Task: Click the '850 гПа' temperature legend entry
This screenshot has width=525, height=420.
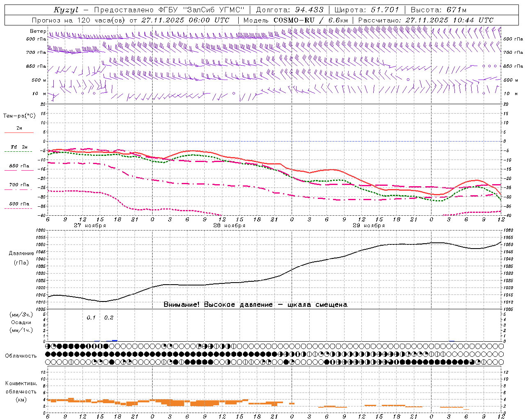Action: [19, 166]
